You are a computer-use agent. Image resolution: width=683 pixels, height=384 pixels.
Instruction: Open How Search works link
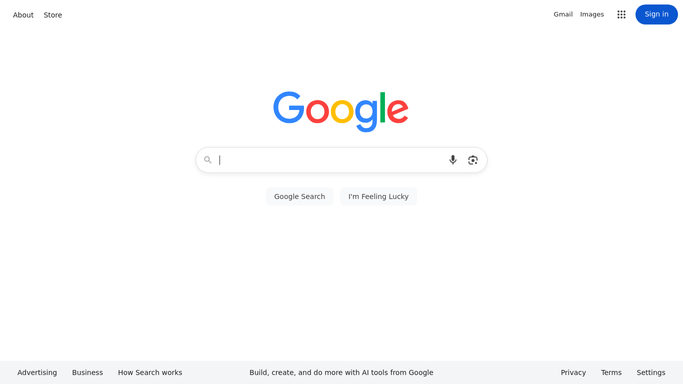point(150,372)
